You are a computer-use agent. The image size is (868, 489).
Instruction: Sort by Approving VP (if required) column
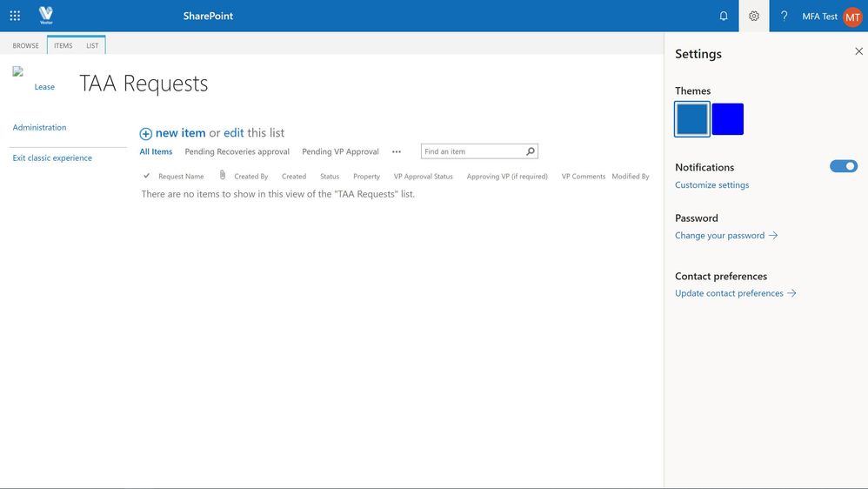(507, 176)
